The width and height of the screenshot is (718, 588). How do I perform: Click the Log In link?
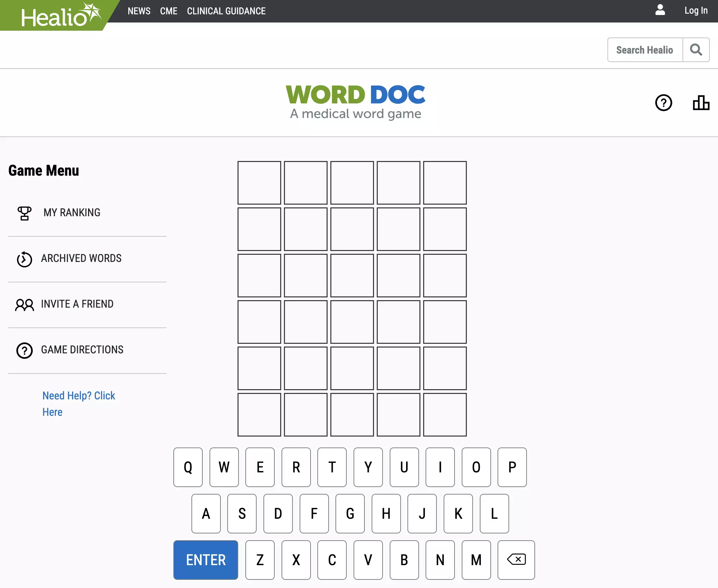coord(696,11)
